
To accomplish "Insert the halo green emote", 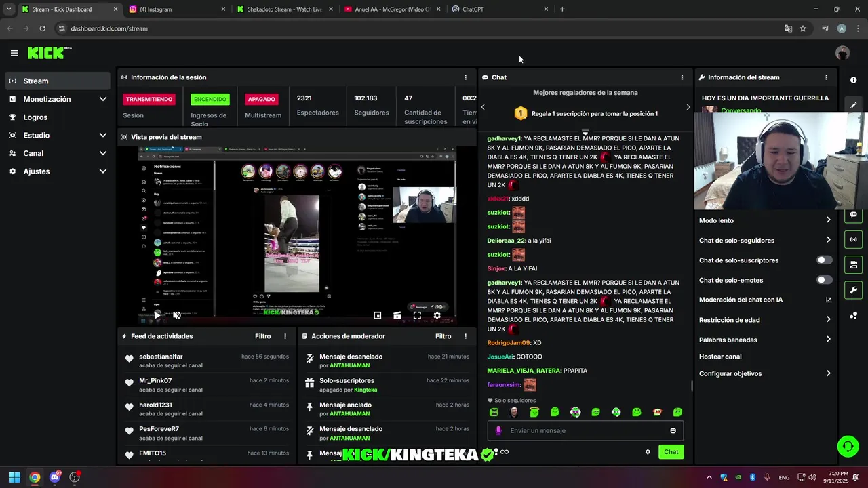I will click(534, 412).
